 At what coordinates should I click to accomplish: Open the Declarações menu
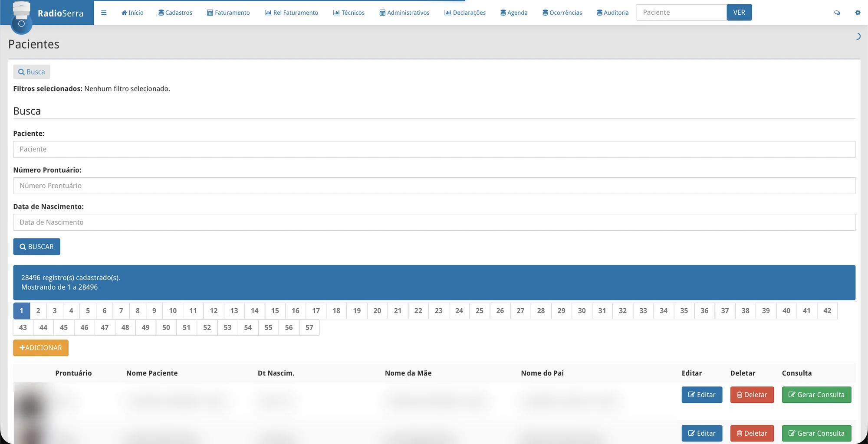click(x=465, y=13)
